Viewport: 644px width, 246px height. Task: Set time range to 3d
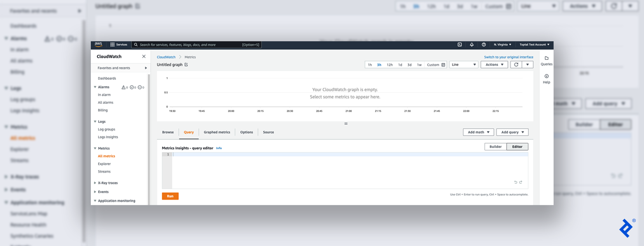click(410, 65)
